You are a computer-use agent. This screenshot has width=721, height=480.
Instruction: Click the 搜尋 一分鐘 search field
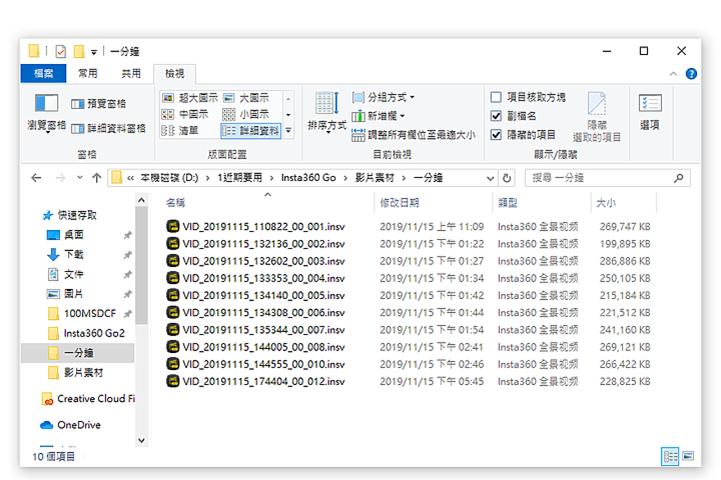[x=600, y=178]
